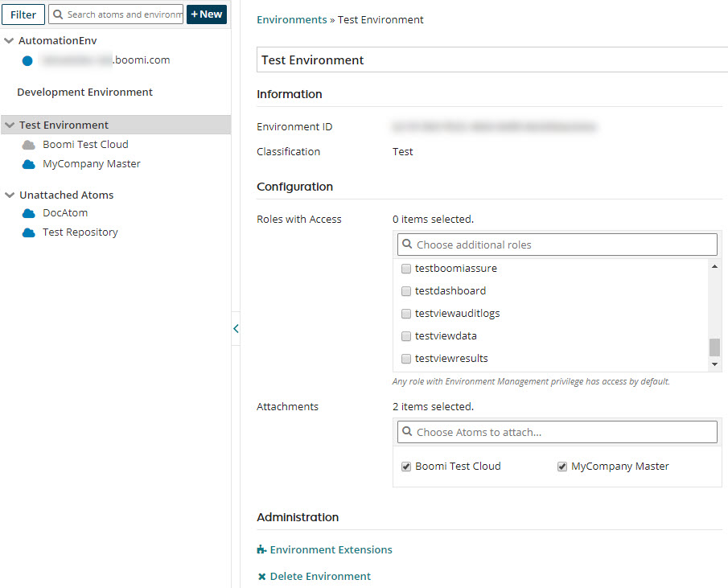The height and width of the screenshot is (588, 728).
Task: Click the Delete Environment X icon
Action: click(261, 577)
